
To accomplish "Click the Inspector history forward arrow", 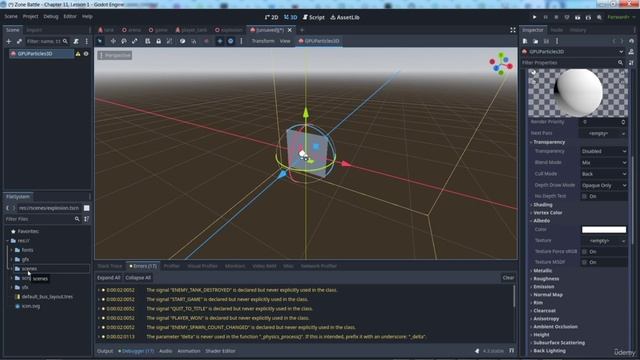I will pos(622,41).
